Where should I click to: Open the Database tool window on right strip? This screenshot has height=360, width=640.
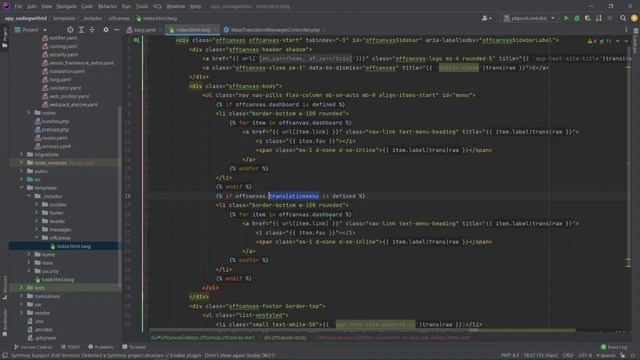click(x=636, y=41)
